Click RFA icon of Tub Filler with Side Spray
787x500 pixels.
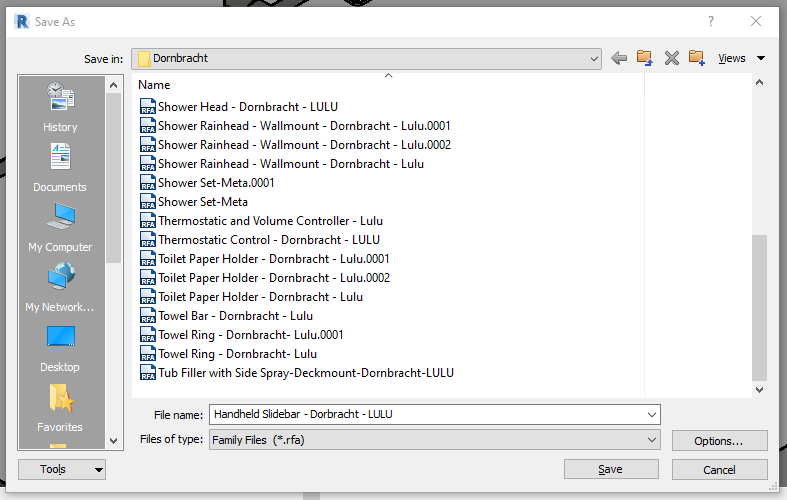(148, 373)
